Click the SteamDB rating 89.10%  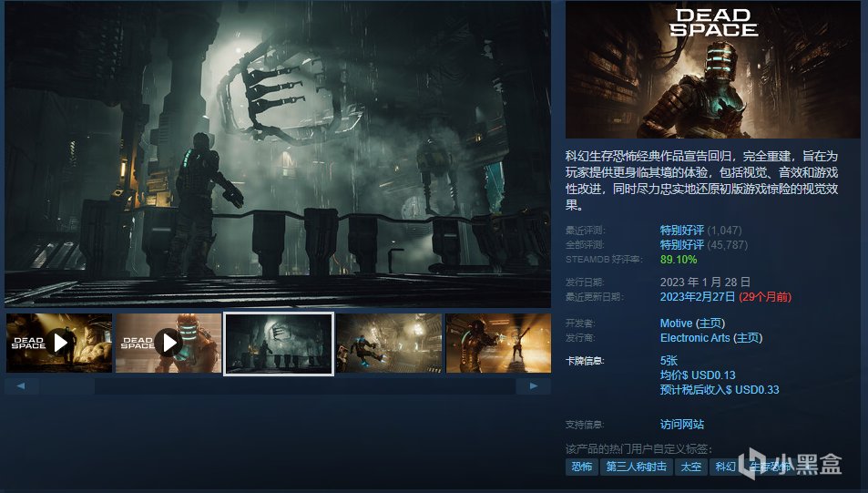click(x=679, y=259)
